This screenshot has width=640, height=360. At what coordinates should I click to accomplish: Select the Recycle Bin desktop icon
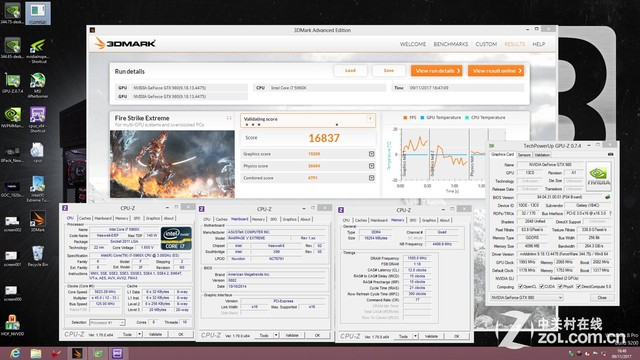38,256
